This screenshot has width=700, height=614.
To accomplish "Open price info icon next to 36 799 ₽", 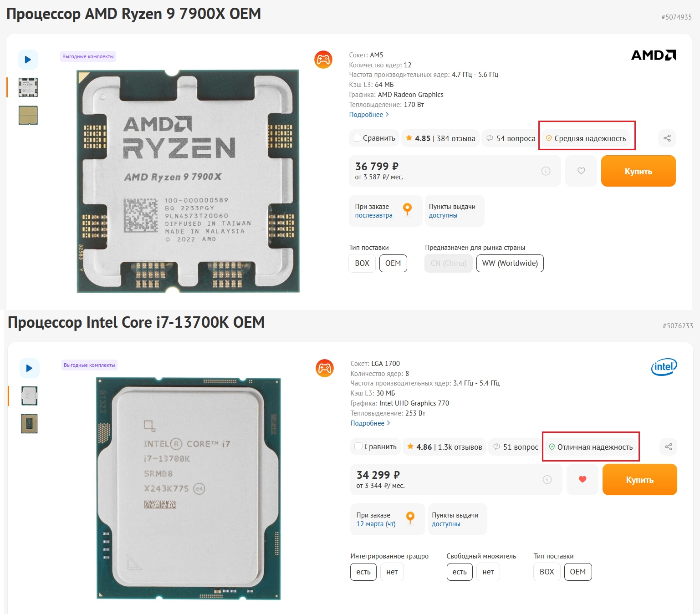I will [546, 171].
